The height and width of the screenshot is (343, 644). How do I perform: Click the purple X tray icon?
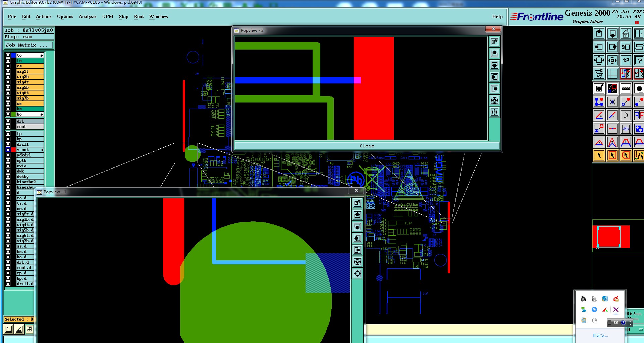pyautogui.click(x=616, y=310)
